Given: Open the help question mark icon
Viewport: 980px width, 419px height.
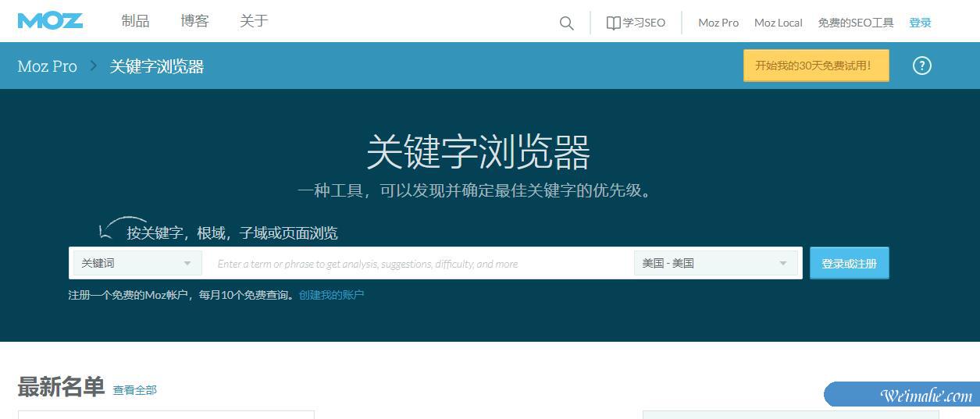Looking at the screenshot, I should click(x=922, y=66).
